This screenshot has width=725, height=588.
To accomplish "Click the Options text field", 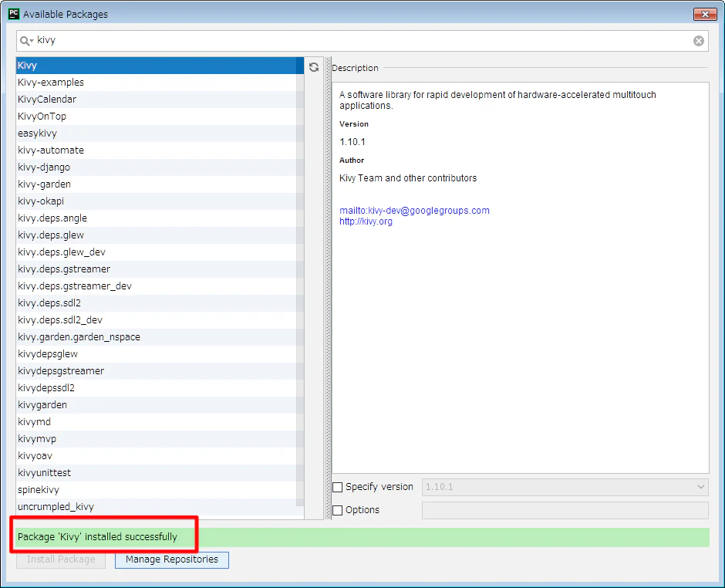I will (565, 510).
